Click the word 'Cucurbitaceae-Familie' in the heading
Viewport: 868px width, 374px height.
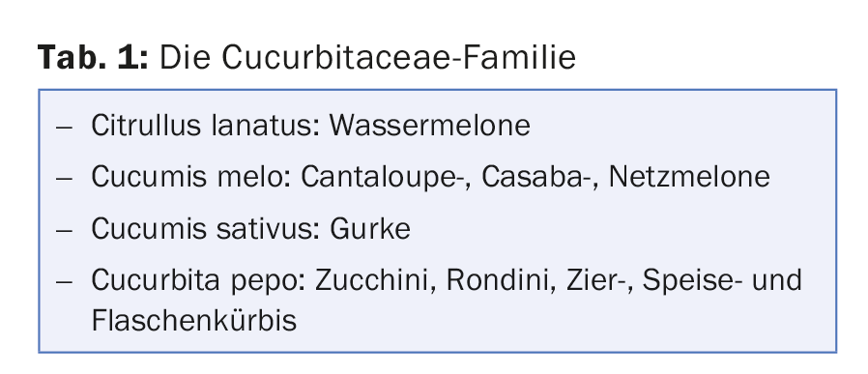point(398,57)
